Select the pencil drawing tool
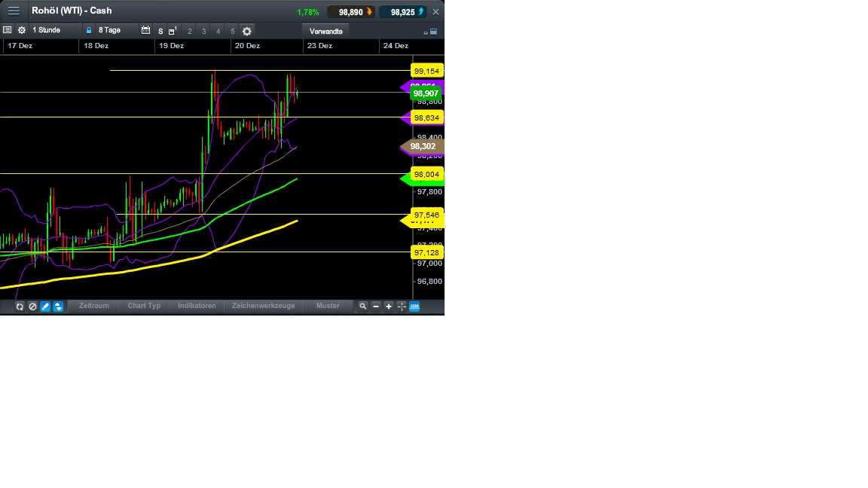 tap(44, 307)
